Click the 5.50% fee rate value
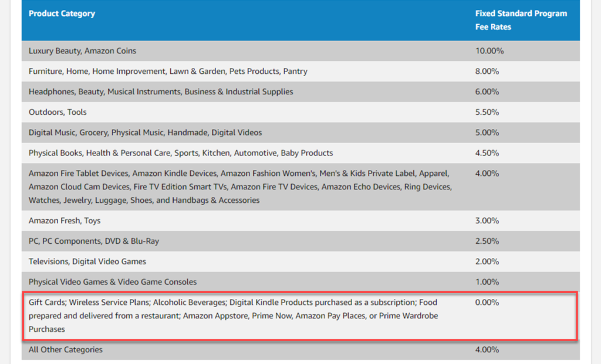Screen dimensions: 601x364 (487, 113)
